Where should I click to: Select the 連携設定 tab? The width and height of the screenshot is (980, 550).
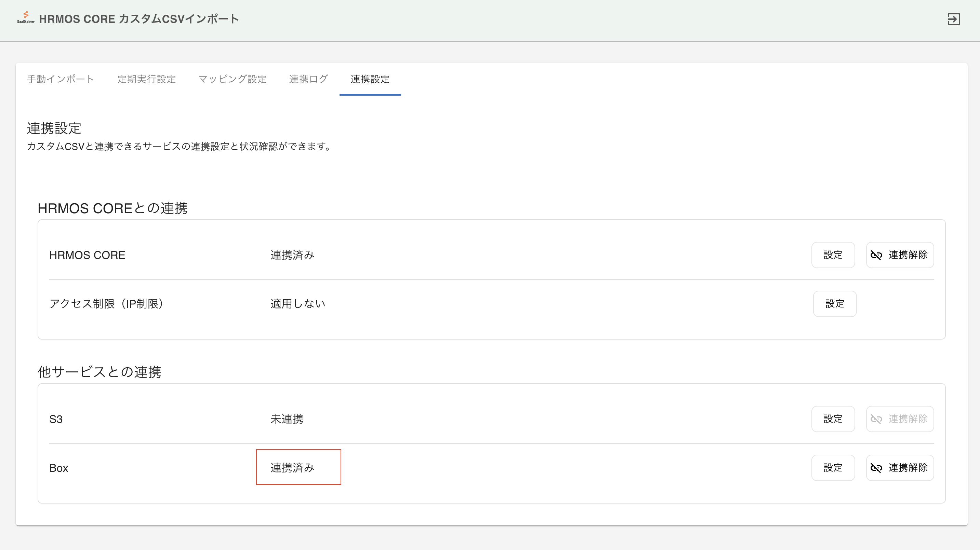(370, 79)
